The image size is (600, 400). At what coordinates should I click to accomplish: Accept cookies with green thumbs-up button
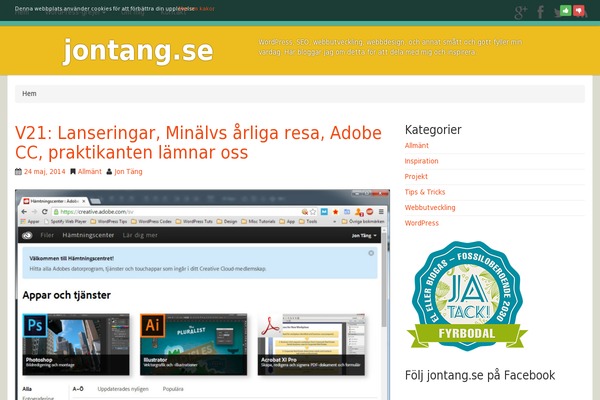point(566,10)
